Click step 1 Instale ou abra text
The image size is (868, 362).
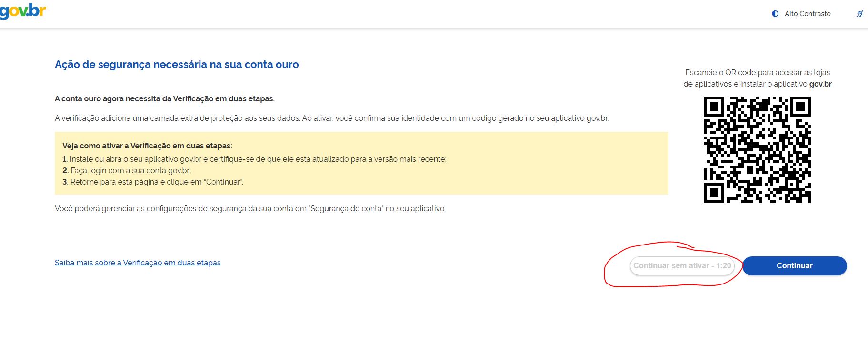click(x=254, y=159)
